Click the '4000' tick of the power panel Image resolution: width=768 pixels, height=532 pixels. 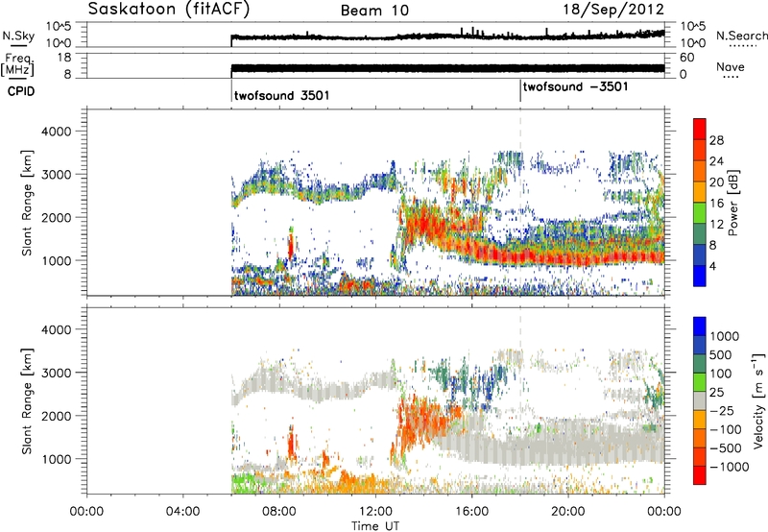56,132
